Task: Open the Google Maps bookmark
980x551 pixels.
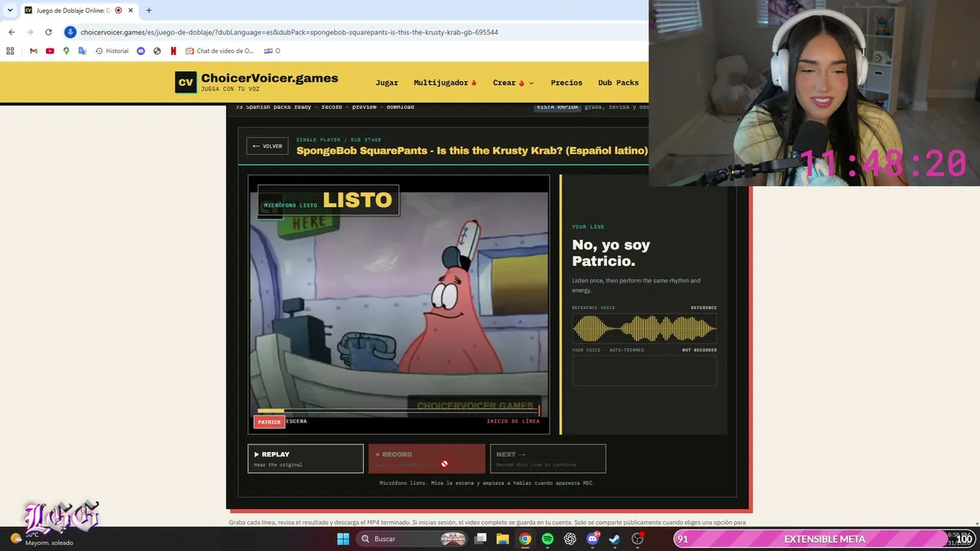Action: pos(66,51)
